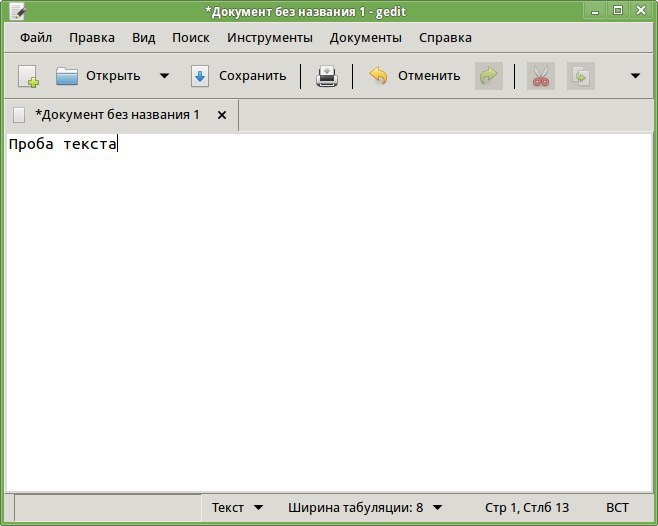Close the gedit window

tap(641, 11)
